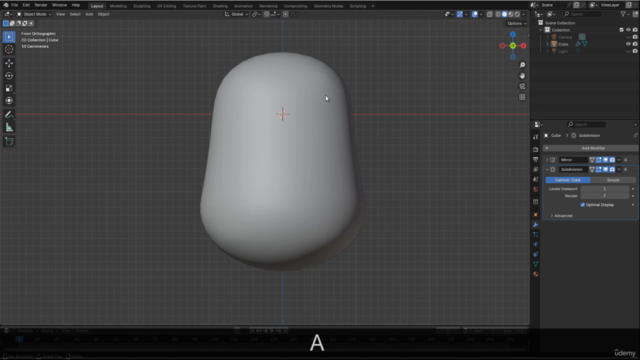
Task: Click the outliner Search field
Action: pos(582,14)
